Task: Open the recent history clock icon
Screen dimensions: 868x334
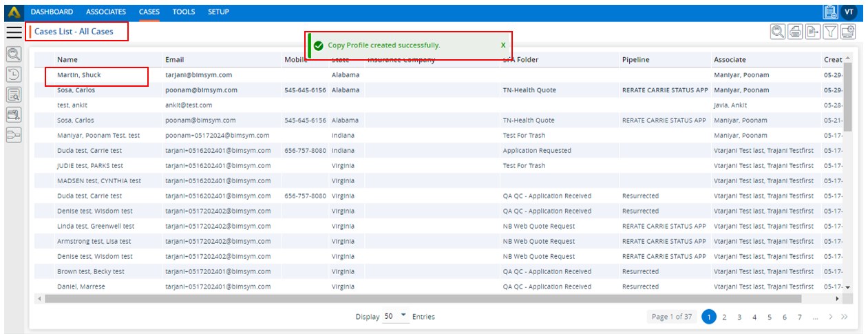Action: 14,74
